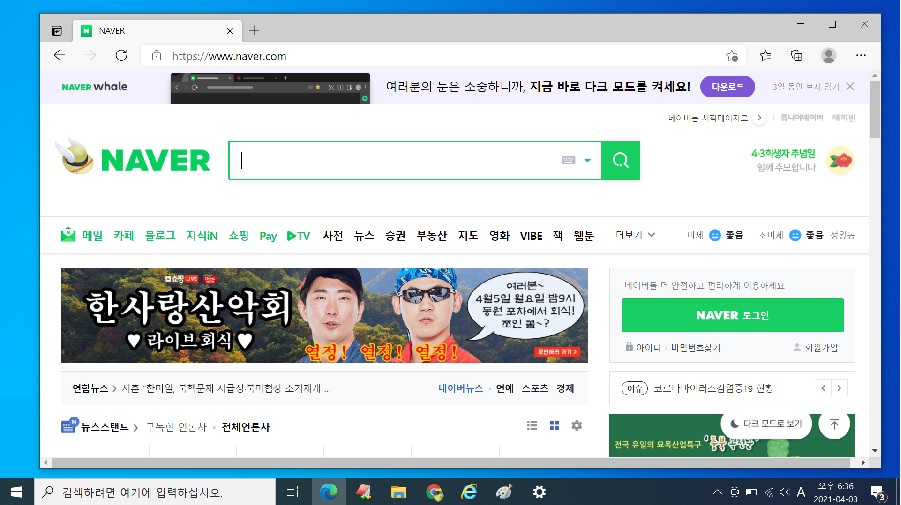Open the 카페 menu link

pyautogui.click(x=124, y=236)
